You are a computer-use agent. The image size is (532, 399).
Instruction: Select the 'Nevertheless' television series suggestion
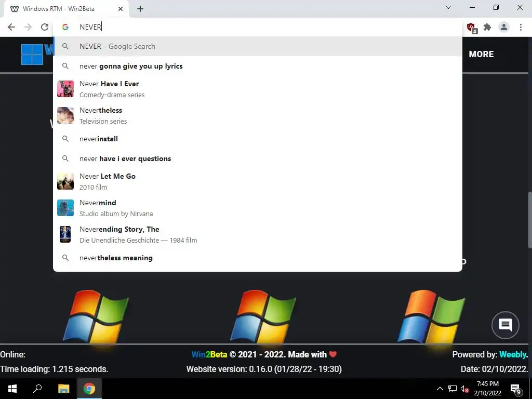(258, 116)
